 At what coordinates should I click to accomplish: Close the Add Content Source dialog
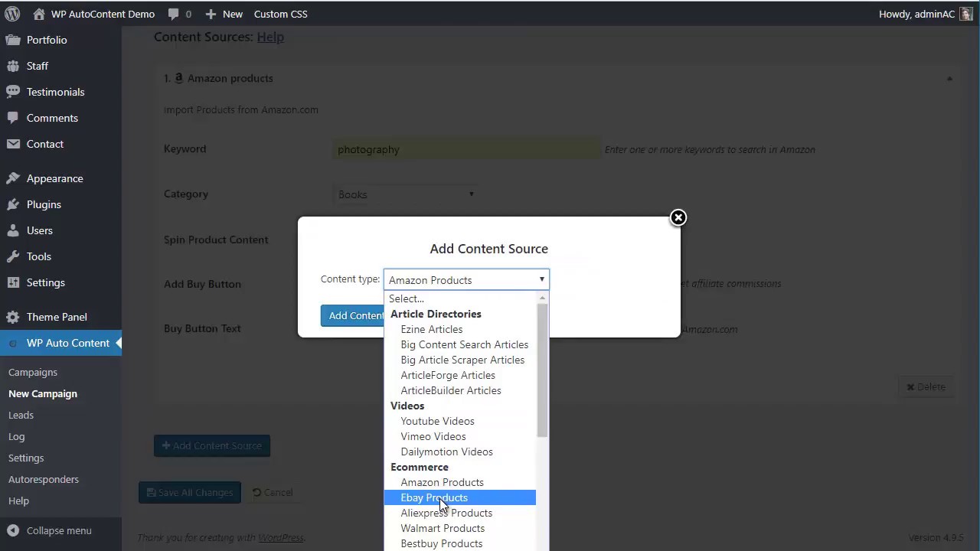pos(678,218)
